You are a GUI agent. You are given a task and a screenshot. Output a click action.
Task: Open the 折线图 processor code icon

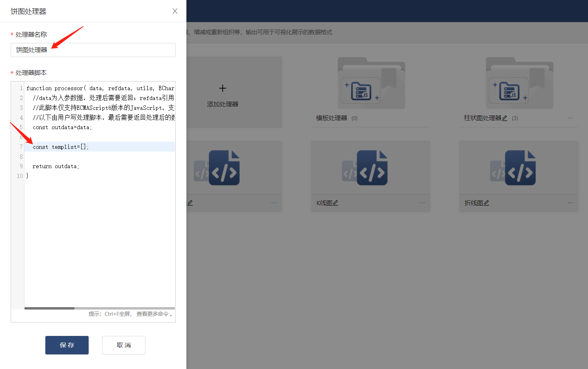point(513,168)
